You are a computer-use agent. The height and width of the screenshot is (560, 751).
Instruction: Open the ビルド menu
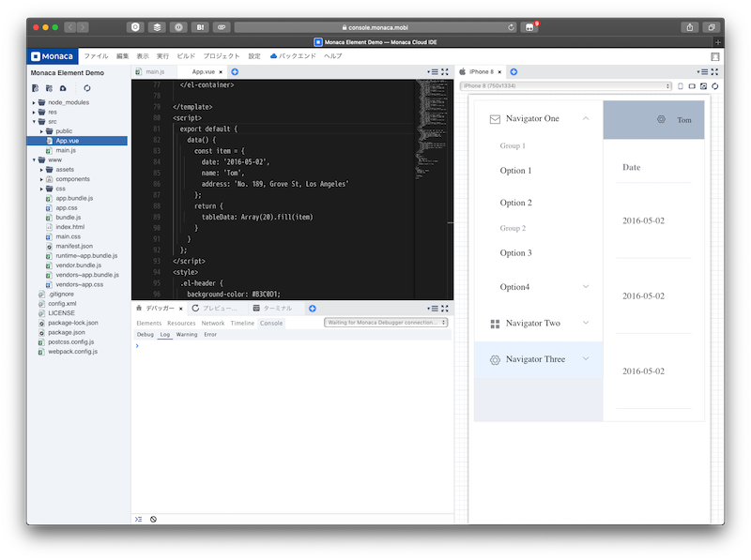186,56
